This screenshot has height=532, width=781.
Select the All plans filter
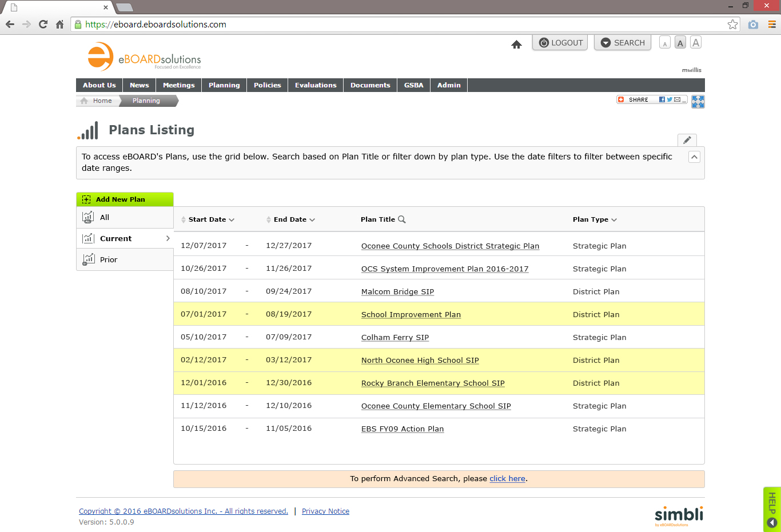tap(104, 217)
